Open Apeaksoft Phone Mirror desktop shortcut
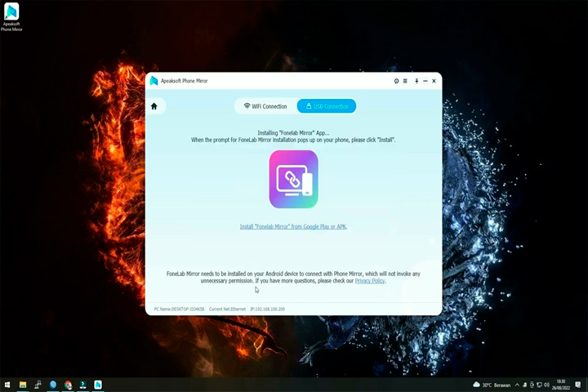This screenshot has width=588, height=392. [11, 17]
